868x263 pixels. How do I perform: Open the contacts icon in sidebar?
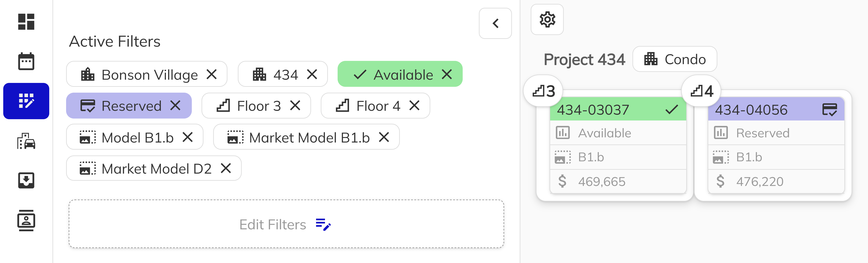point(26,221)
